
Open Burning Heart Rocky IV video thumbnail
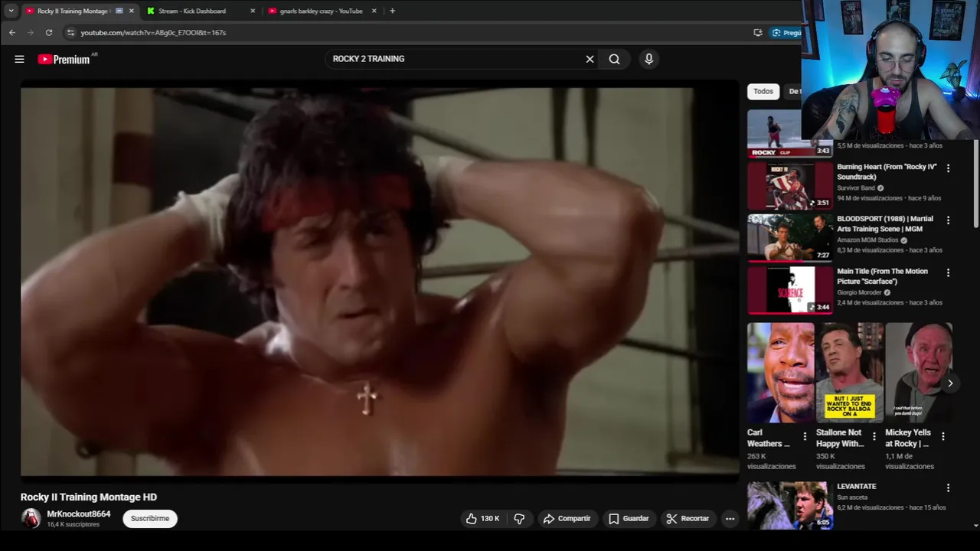789,185
